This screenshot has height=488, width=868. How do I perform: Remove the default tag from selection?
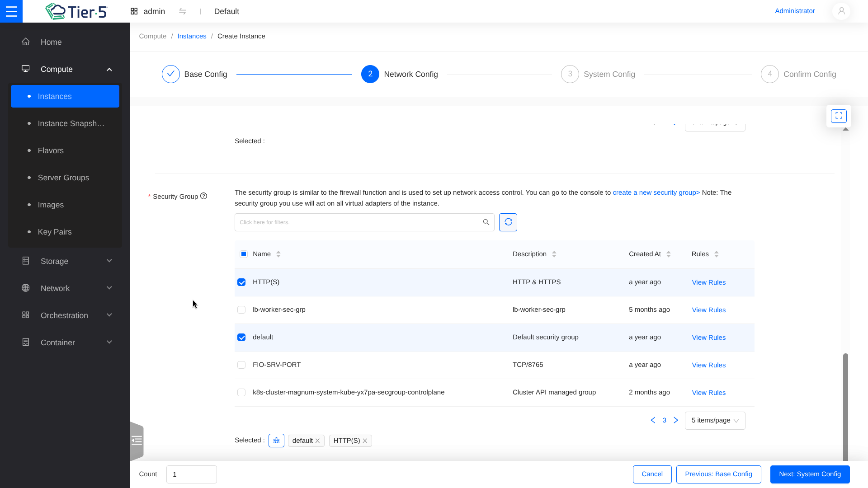click(318, 441)
